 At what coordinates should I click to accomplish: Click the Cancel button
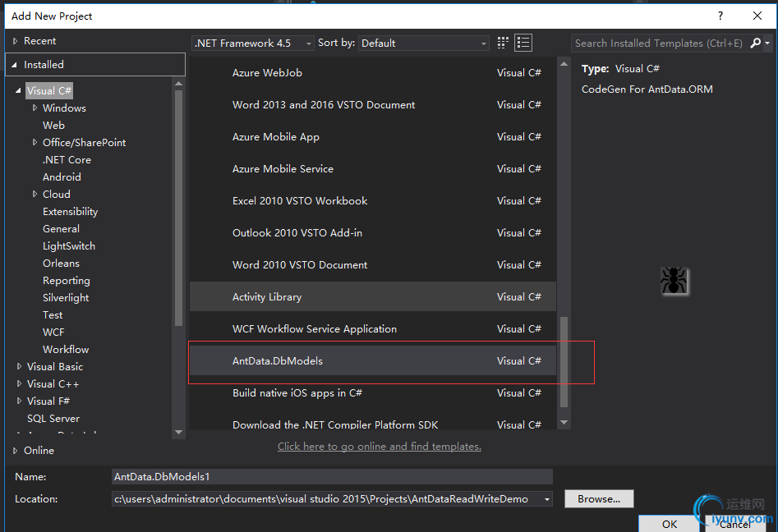(x=734, y=524)
